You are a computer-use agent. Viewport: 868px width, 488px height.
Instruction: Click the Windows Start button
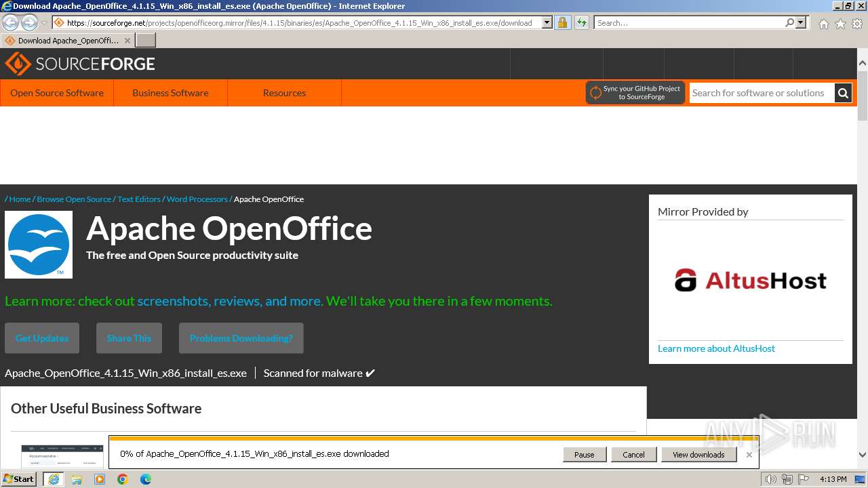pos(19,479)
